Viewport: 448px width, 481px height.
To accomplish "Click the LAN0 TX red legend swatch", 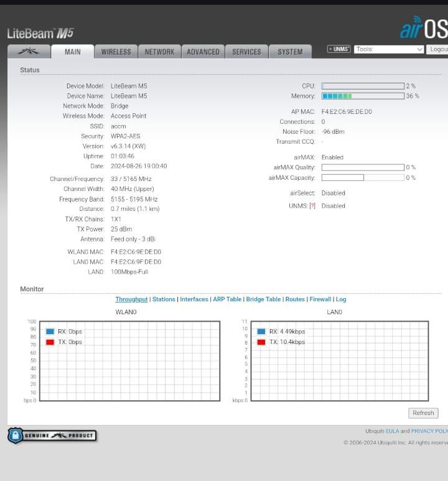I will click(x=261, y=342).
